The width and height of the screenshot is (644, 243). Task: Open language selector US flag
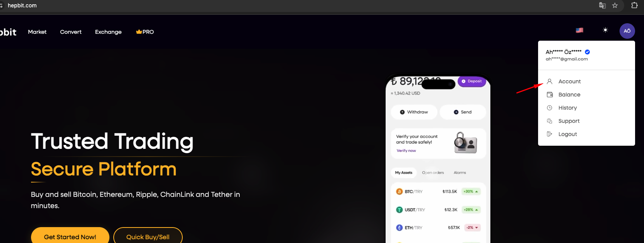point(580,30)
